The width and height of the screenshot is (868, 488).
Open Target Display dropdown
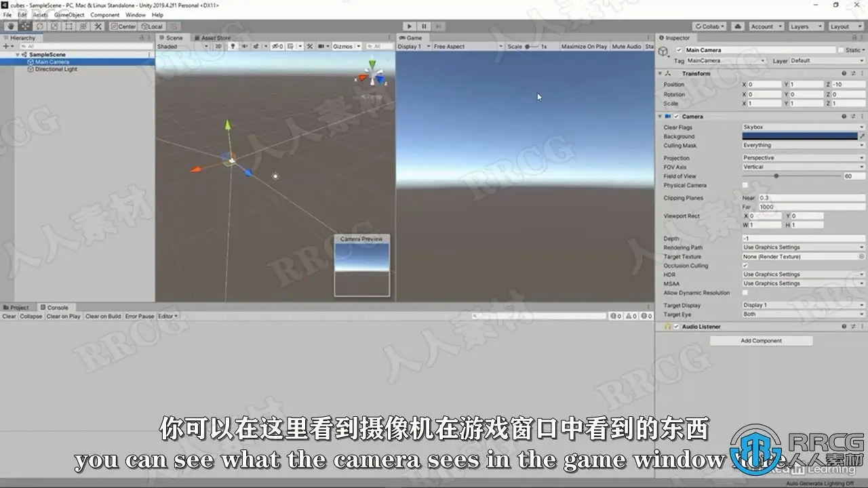[x=804, y=305]
